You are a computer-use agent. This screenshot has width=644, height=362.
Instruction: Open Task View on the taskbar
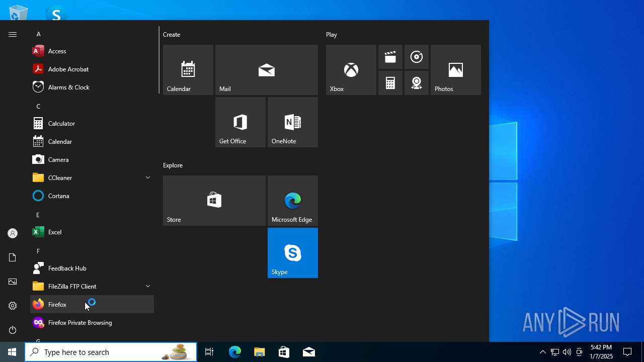pyautogui.click(x=209, y=352)
